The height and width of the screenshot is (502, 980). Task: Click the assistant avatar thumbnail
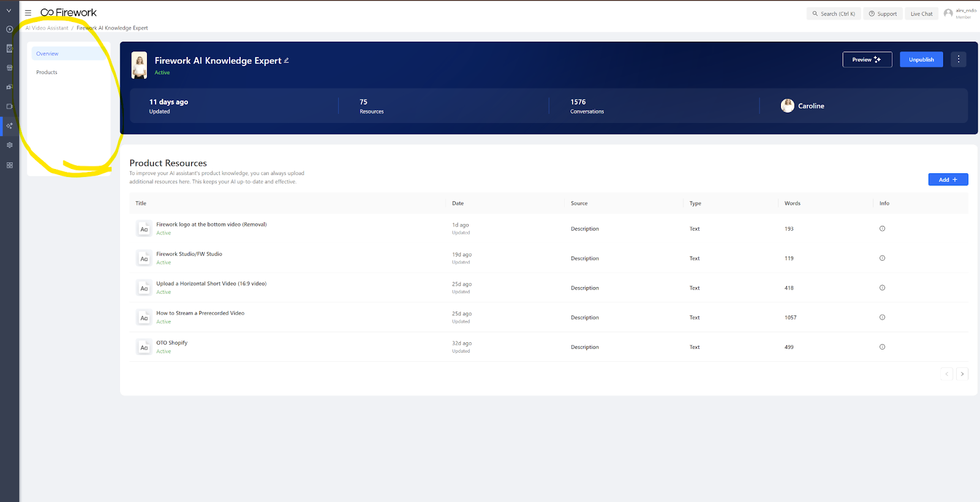[x=140, y=65]
